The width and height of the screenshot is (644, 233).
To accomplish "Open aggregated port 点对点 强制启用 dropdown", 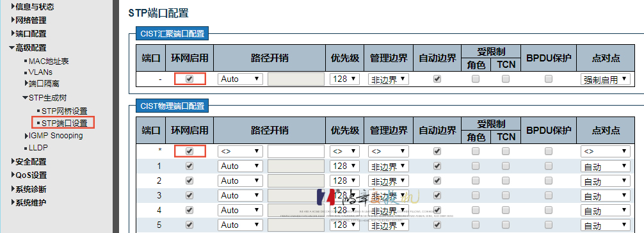I will tap(606, 79).
